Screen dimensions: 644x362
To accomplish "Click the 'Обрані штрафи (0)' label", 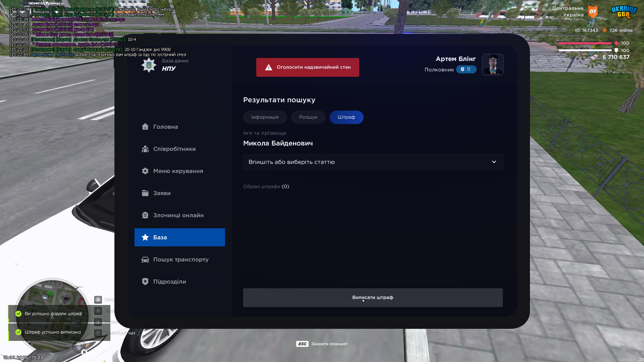I will (x=266, y=187).
